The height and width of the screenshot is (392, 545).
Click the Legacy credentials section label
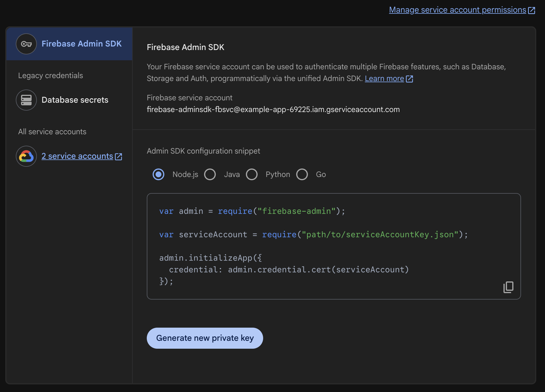tap(51, 75)
